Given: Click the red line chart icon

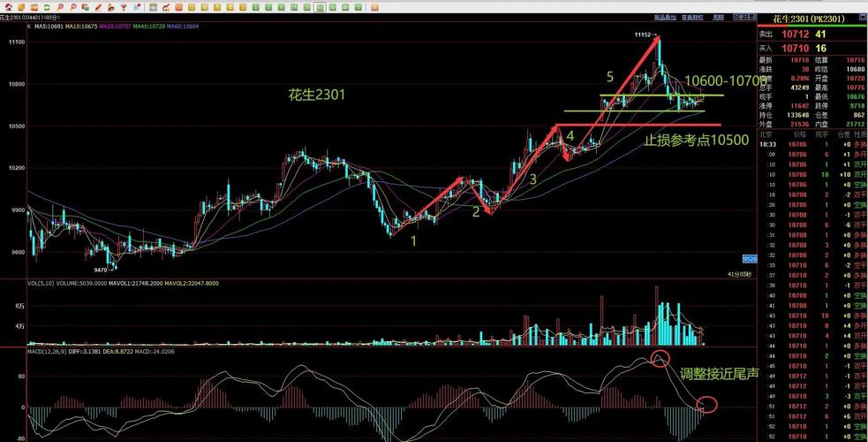Looking at the screenshot, I should coord(165,7).
